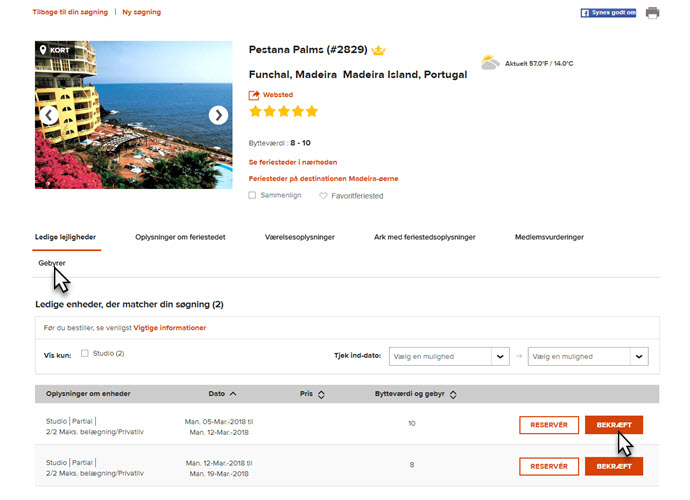Click 'Man. 12-Mar-2018 til' date cell

pos(219,463)
